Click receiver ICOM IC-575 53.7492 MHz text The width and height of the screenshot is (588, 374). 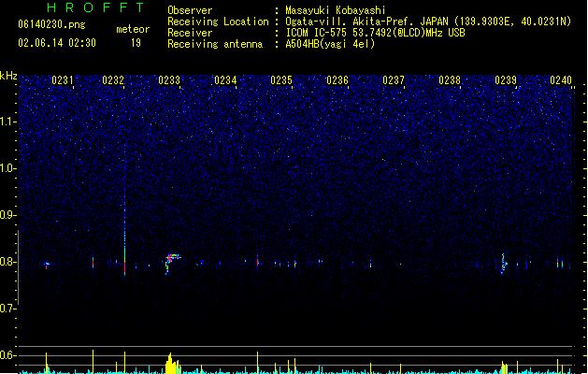point(376,33)
